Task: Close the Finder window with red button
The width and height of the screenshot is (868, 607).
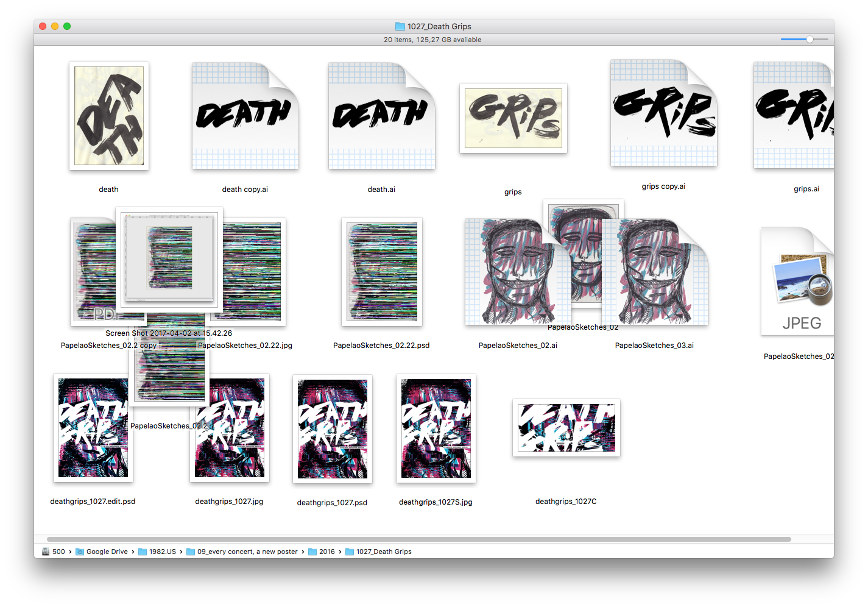Action: 43,26
